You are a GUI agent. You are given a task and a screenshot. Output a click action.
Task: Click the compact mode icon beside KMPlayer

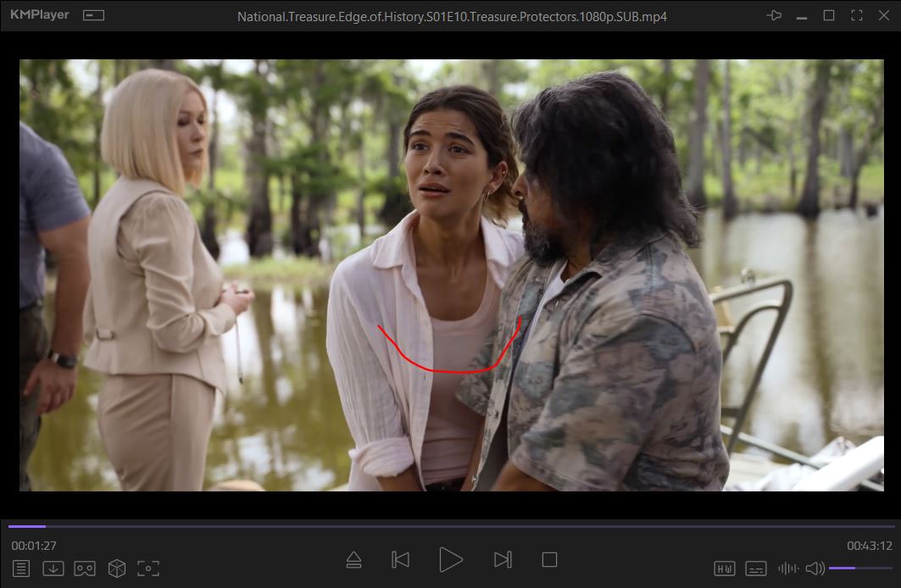(x=94, y=15)
